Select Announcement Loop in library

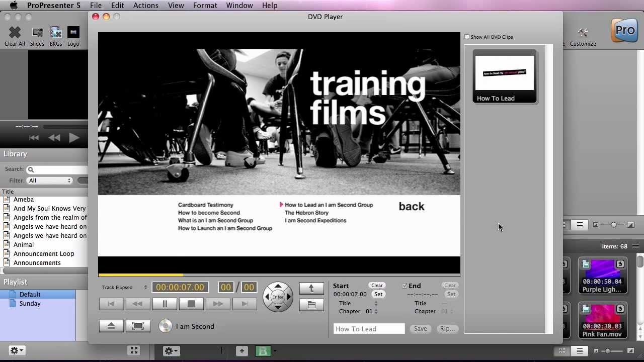[x=44, y=254]
